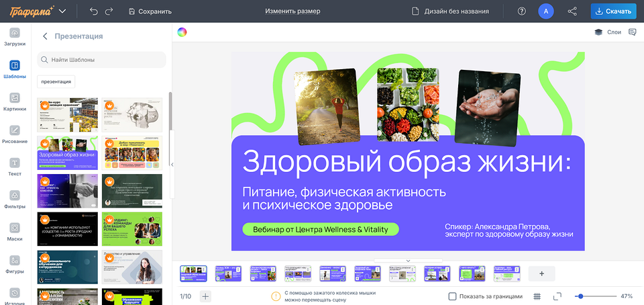
Task: Select slide 4 thumbnail in strip
Action: [298, 273]
